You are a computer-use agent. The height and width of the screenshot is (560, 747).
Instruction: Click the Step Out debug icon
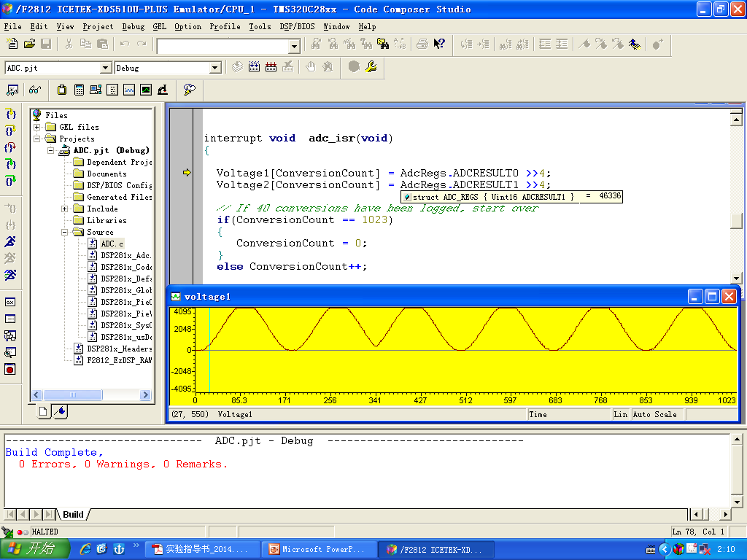point(10,147)
